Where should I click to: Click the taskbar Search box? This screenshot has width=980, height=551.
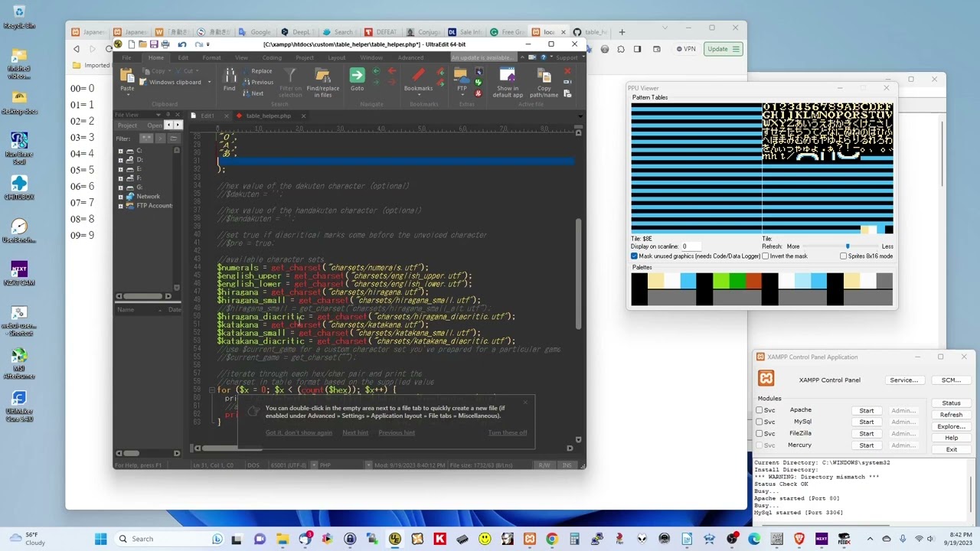tap(168, 539)
